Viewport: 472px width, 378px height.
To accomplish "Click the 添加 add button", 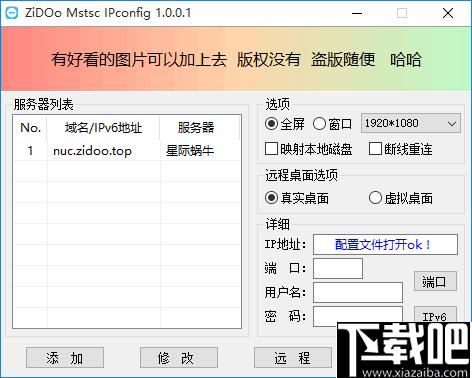I will coord(65,358).
